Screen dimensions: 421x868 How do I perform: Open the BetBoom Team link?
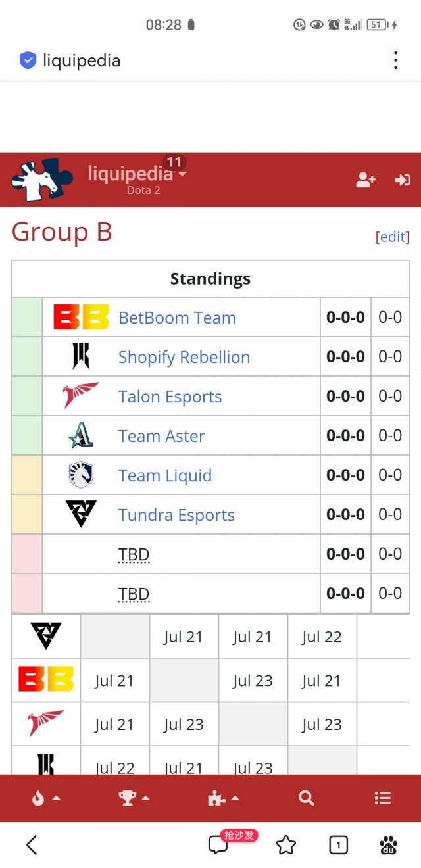click(x=177, y=318)
